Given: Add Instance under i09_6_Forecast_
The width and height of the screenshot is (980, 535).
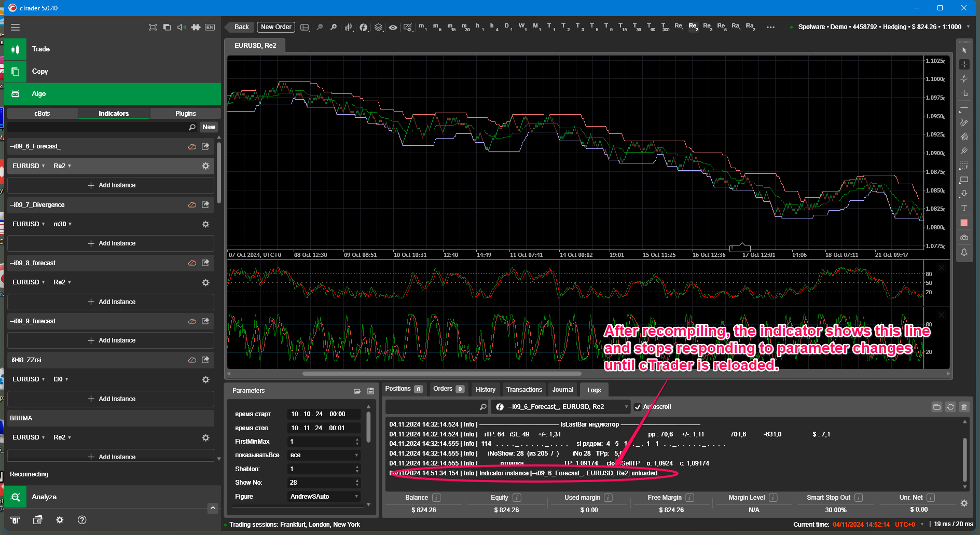Looking at the screenshot, I should (x=111, y=185).
